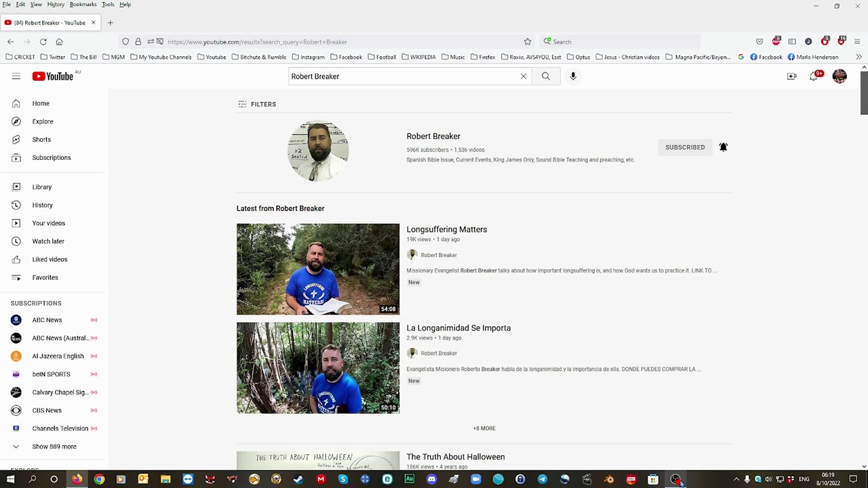Open the account avatar menu
The image size is (868, 488).
[840, 77]
